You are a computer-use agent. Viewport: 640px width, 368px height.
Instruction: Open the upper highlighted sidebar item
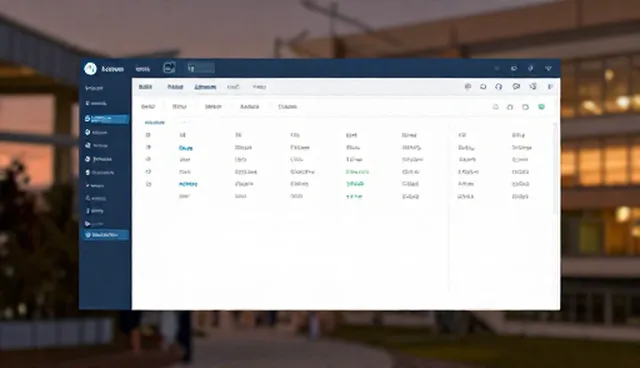click(x=106, y=119)
